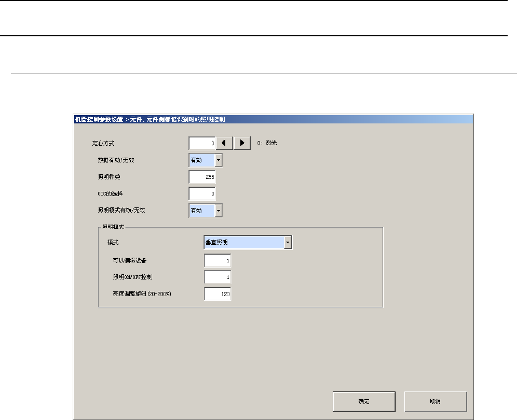517x420 pixels.
Task: Open the 数据有效/无效 dropdown
Action: (219, 160)
